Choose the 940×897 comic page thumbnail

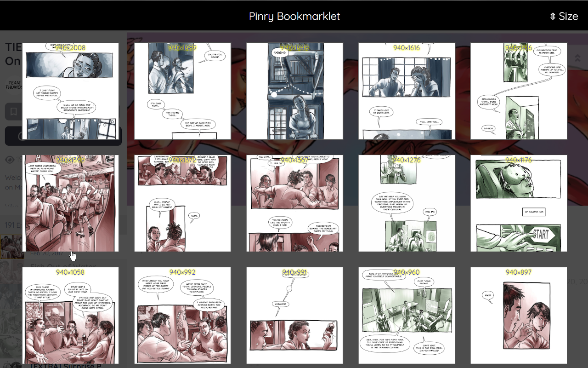coord(519,316)
